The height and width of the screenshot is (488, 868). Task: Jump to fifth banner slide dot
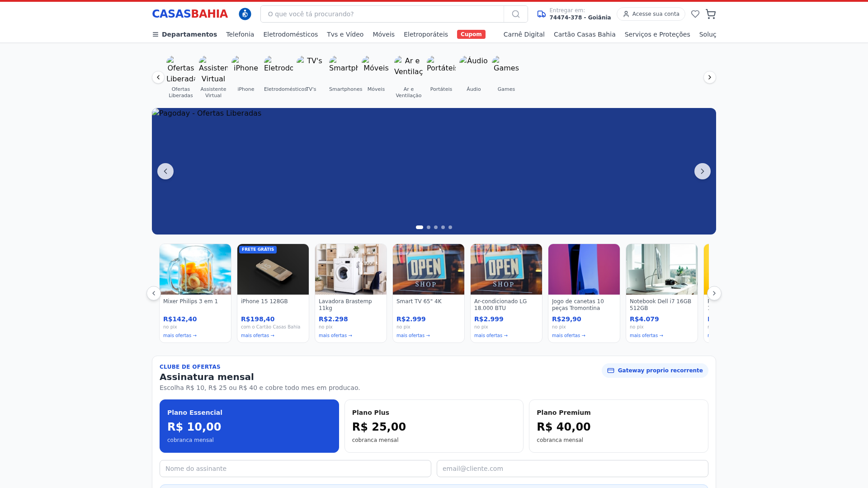pyautogui.click(x=450, y=227)
